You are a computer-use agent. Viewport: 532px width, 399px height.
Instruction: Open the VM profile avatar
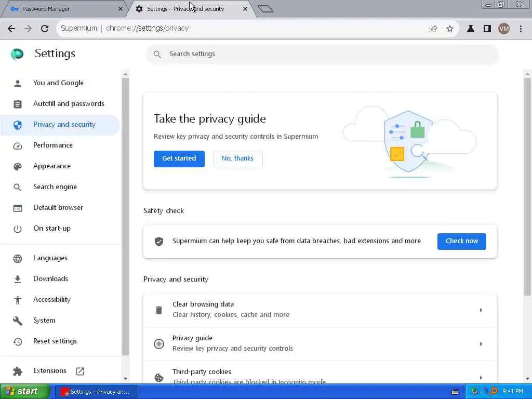504,29
